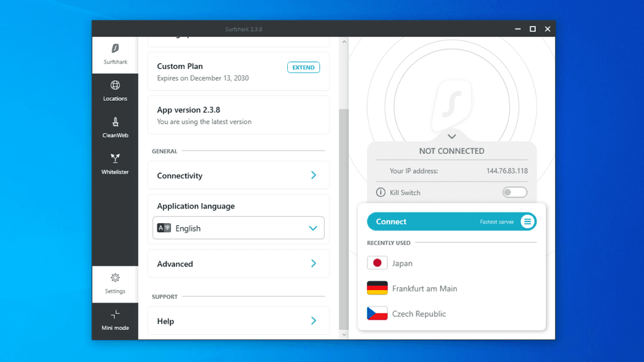Open the Application language dropdown
Viewport: 644px width, 362px height.
[238, 228]
